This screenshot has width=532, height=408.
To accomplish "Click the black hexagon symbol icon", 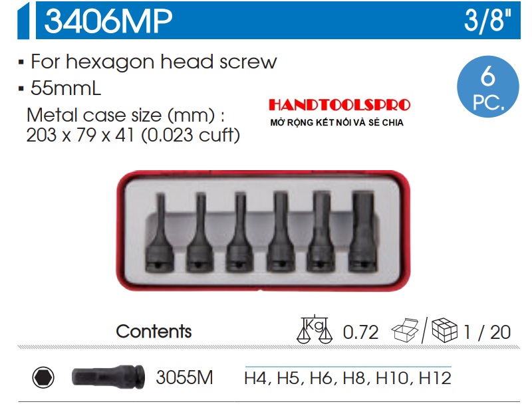I will [x=43, y=377].
